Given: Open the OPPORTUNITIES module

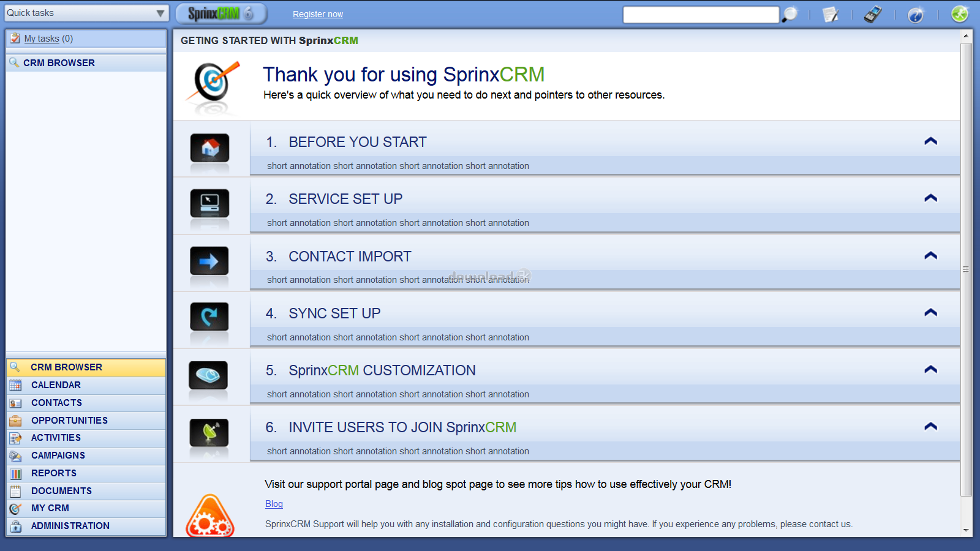Looking at the screenshot, I should tap(86, 421).
